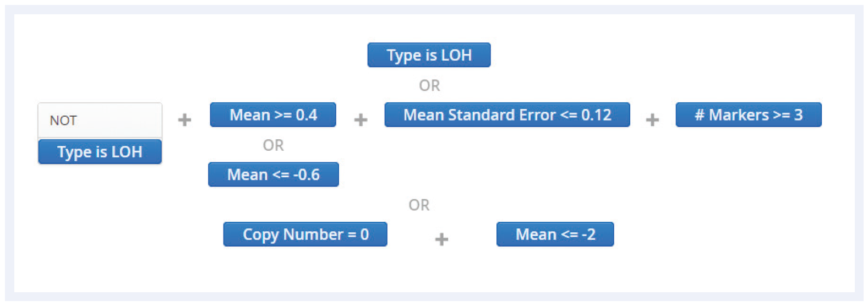The width and height of the screenshot is (868, 306).
Task: Choose the Copy Number = 0 condition
Action: pos(305,234)
